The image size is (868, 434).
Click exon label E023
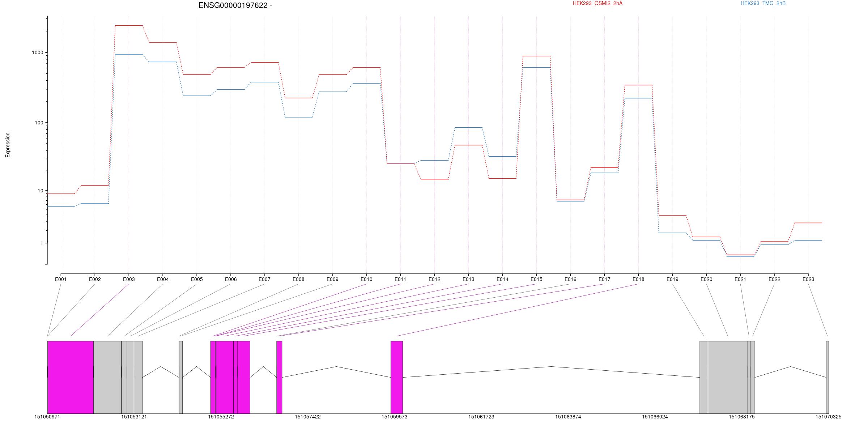(808, 279)
